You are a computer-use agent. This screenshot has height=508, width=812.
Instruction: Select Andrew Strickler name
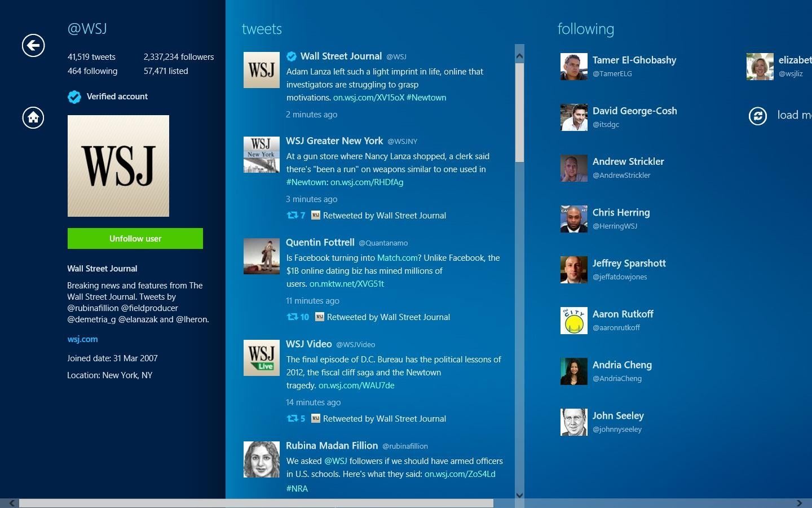coord(628,161)
